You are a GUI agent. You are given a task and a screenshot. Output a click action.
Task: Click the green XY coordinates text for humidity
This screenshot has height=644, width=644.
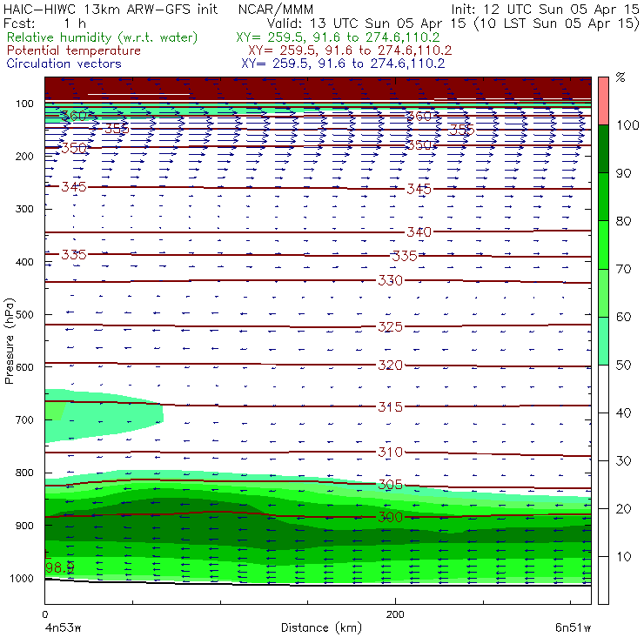(x=338, y=37)
